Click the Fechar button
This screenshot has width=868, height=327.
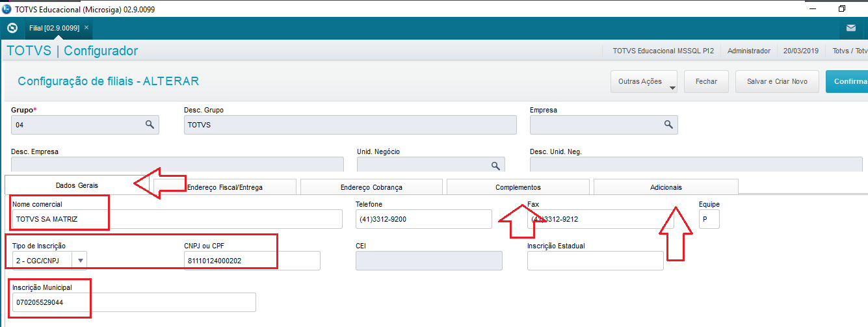tap(706, 82)
